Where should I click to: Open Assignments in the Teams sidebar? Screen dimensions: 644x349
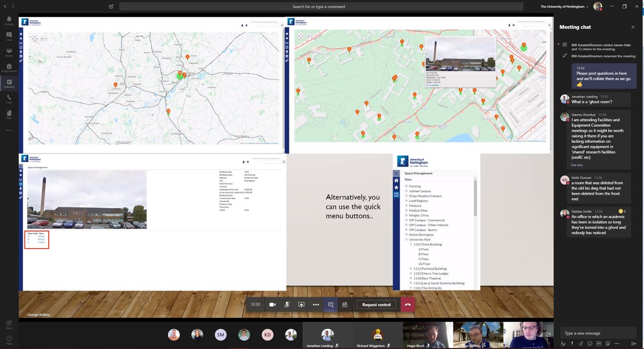9,68
